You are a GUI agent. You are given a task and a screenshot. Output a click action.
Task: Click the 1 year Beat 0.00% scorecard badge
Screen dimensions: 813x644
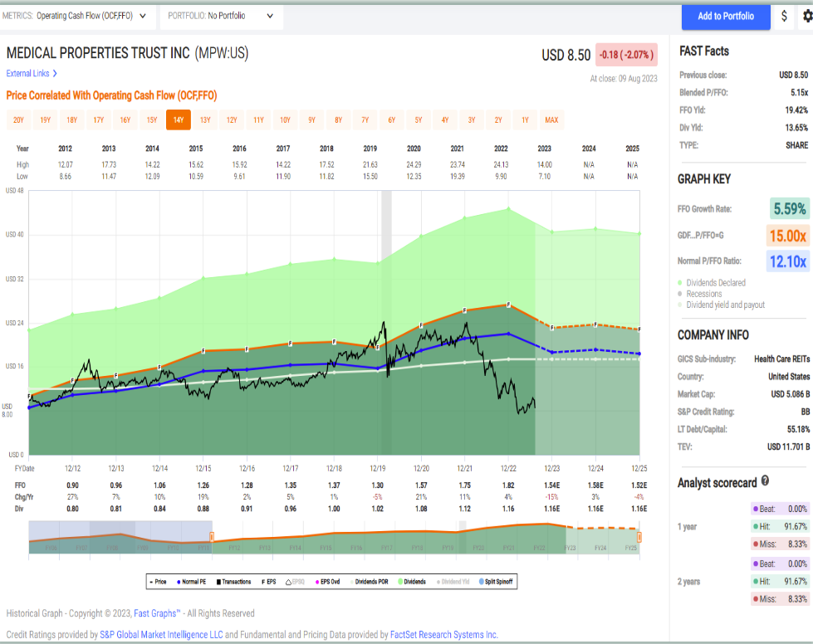(780, 509)
